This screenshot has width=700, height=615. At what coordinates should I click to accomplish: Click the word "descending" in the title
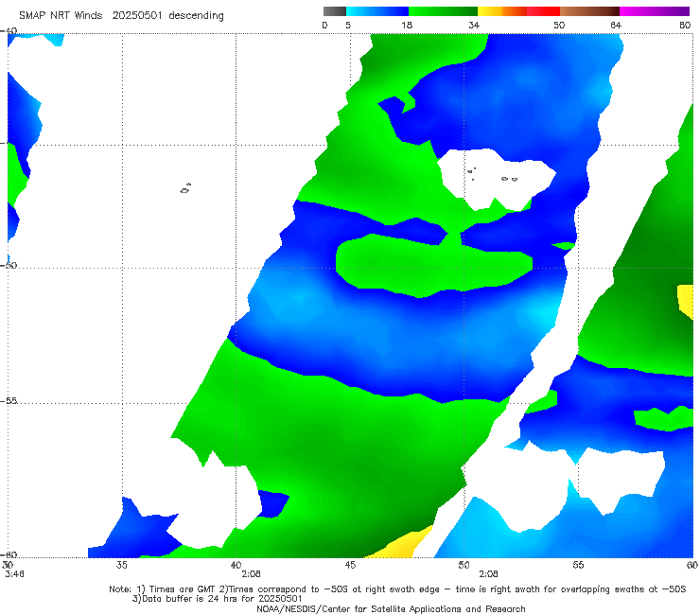tap(197, 16)
